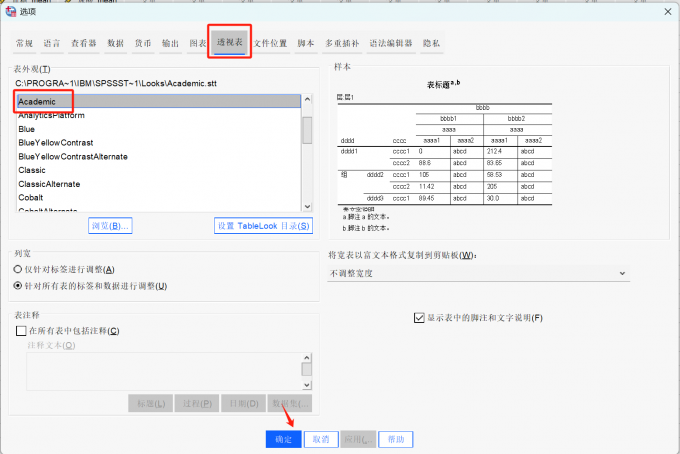Choose ClassicAlternate in the list
The image size is (680, 454).
coord(159,184)
